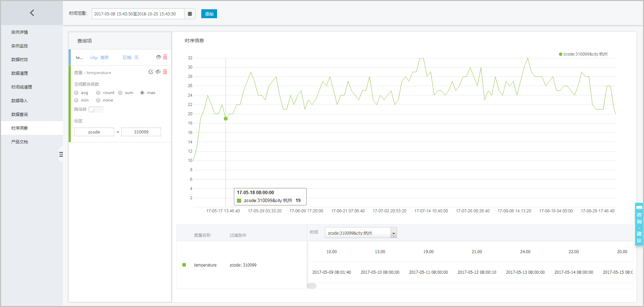The height and width of the screenshot is (307, 644).
Task: Enable the 降采样 downsampling switch
Action: [96, 109]
